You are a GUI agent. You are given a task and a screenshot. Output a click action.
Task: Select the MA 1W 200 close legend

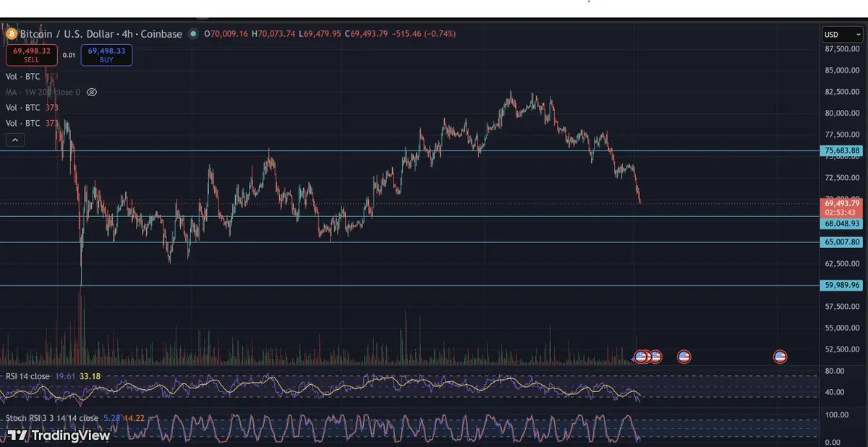[43, 93]
